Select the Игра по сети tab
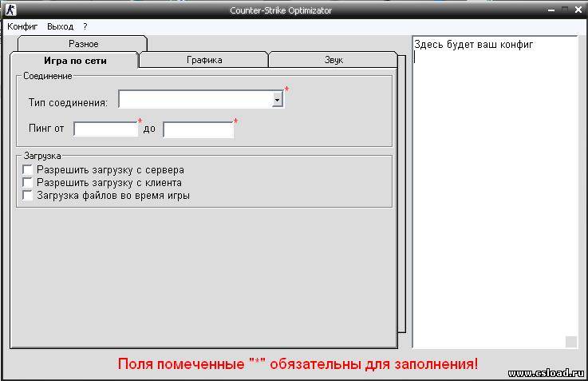 pos(75,60)
